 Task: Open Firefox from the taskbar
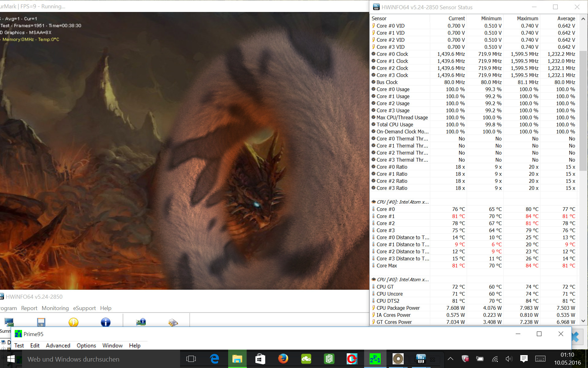coord(283,359)
